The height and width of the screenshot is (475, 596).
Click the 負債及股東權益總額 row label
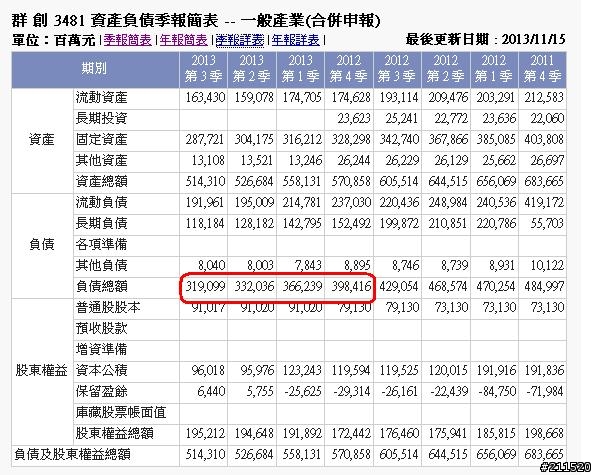pyautogui.click(x=72, y=454)
